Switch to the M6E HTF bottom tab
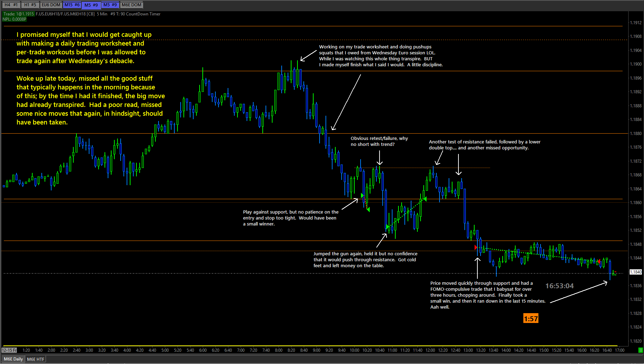644x364 pixels. [36, 359]
